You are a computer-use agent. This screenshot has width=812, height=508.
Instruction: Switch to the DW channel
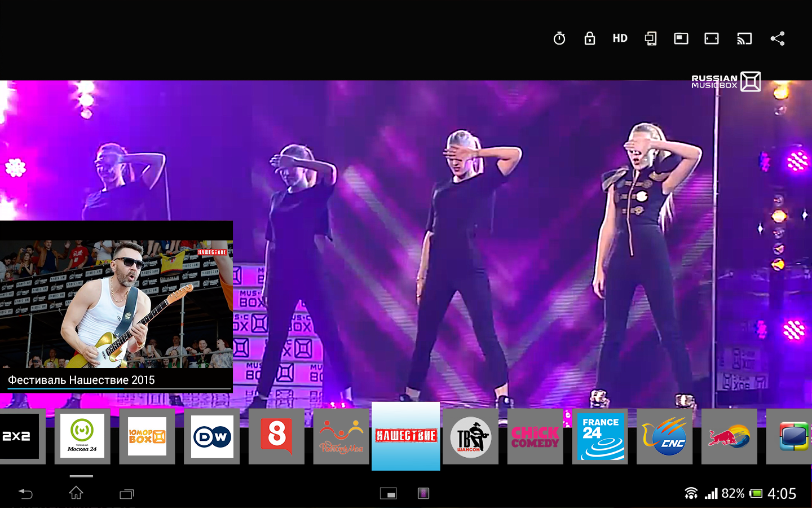[x=212, y=436]
